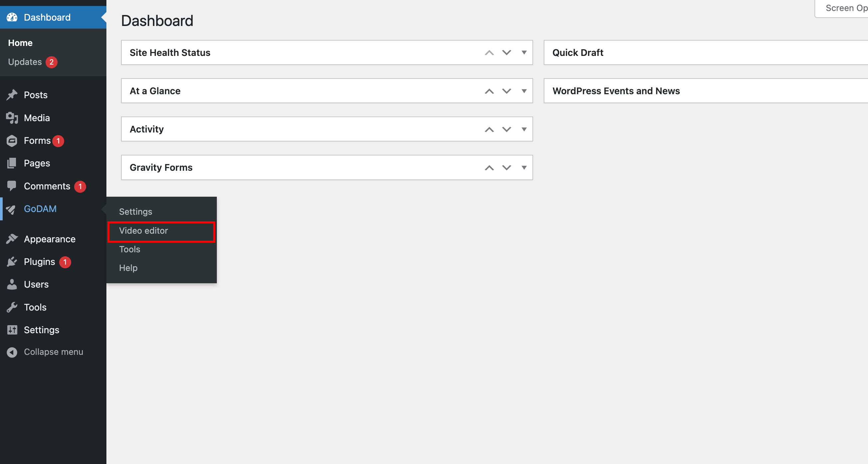Click the Tools wrench icon

11,307
